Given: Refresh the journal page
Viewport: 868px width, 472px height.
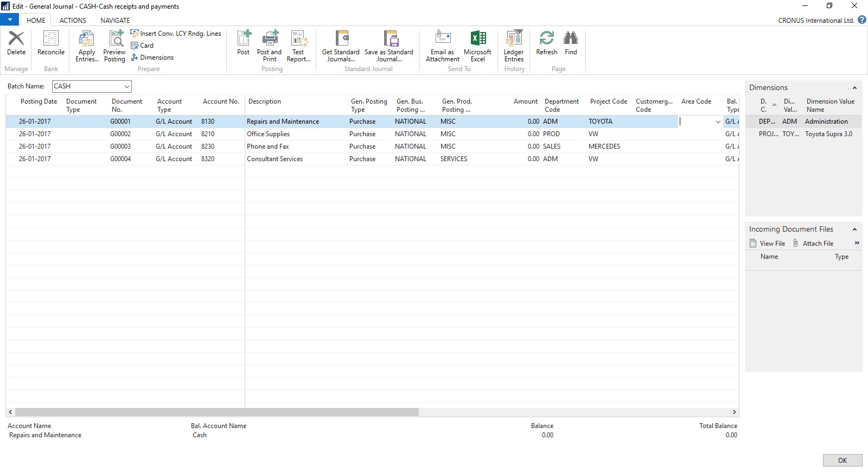Looking at the screenshot, I should coord(546,39).
